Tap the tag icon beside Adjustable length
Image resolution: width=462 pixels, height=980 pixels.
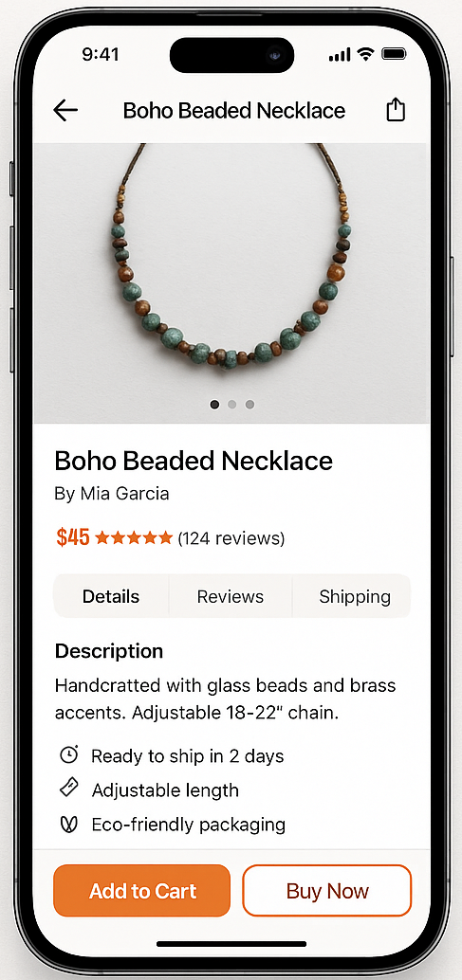click(x=68, y=789)
